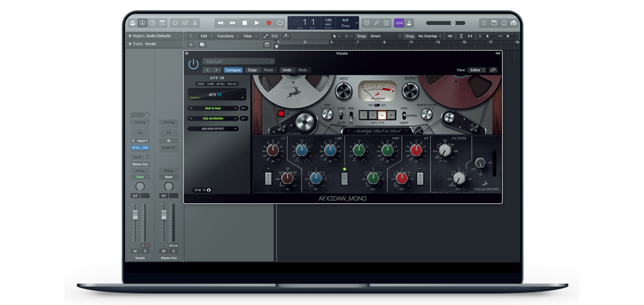The image size is (644, 305).
Task: Click the plugin Copy button
Action: coord(252,70)
